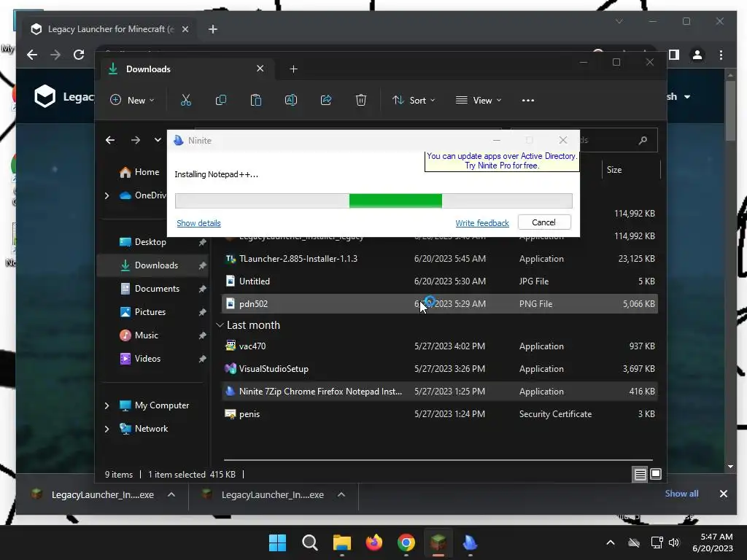747x560 pixels.
Task: Open a new Chrome tab
Action: (213, 29)
